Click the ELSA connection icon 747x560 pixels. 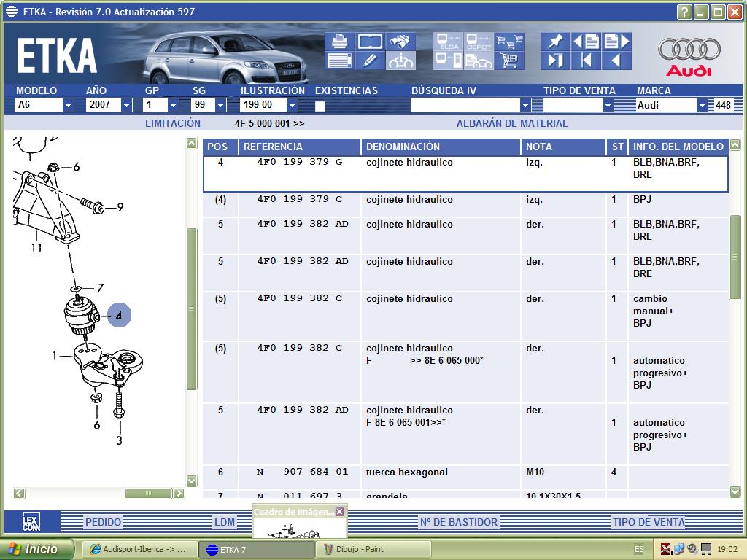[x=449, y=42]
